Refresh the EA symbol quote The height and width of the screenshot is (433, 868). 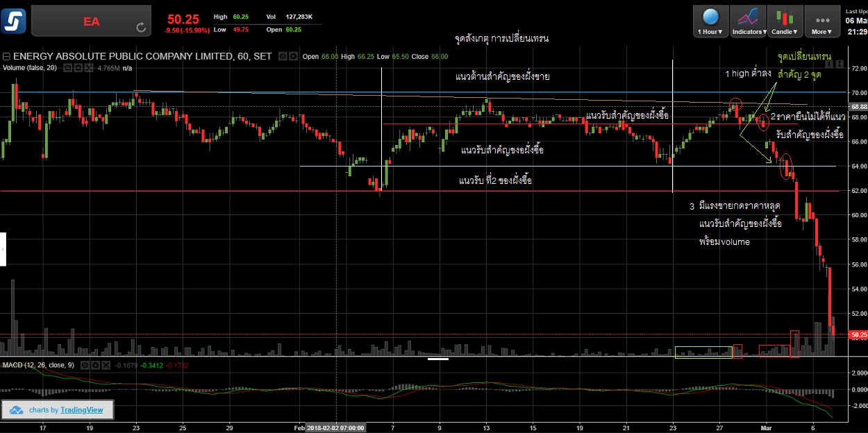pos(141,28)
